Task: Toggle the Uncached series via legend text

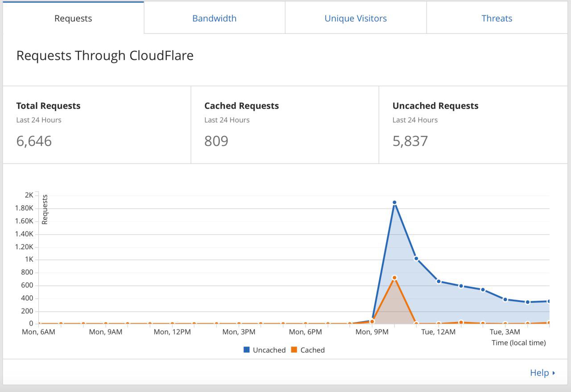Action: [269, 350]
